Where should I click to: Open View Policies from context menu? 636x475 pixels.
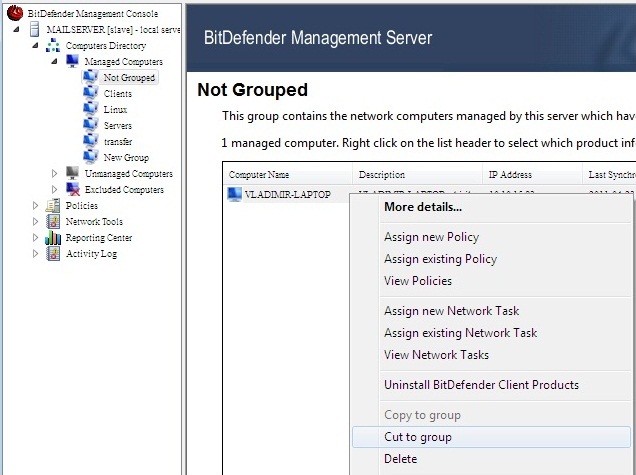(x=491, y=281)
